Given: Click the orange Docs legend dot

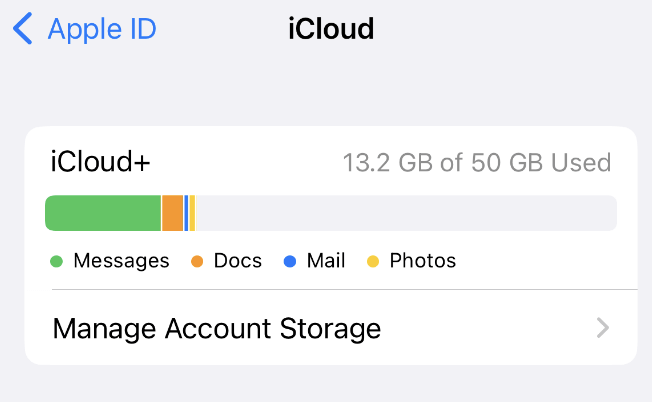Looking at the screenshot, I should (x=197, y=261).
